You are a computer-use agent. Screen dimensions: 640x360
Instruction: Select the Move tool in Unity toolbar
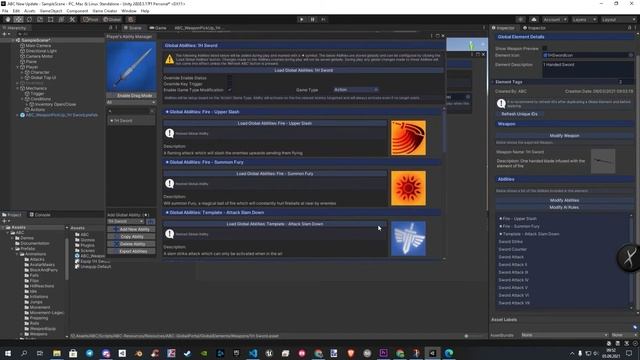coord(18,19)
